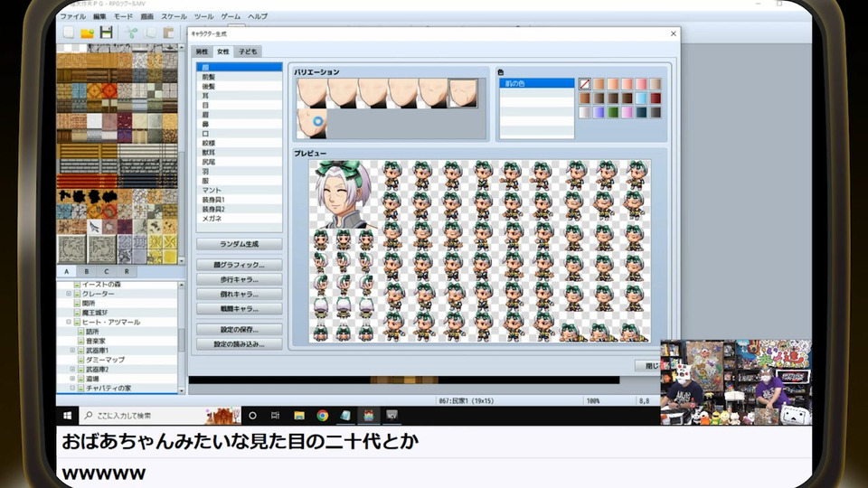Open File Explorer from the taskbar
The image size is (868, 488).
[x=299, y=416]
